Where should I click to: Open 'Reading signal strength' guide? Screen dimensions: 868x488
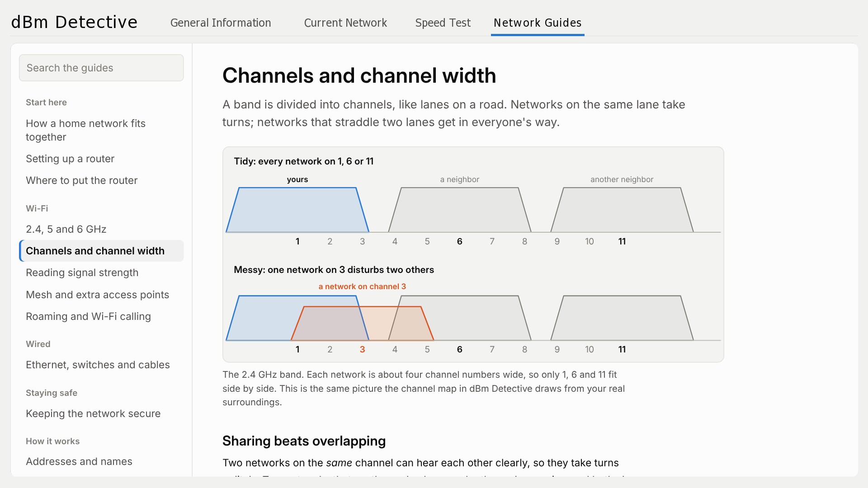(x=101, y=272)
